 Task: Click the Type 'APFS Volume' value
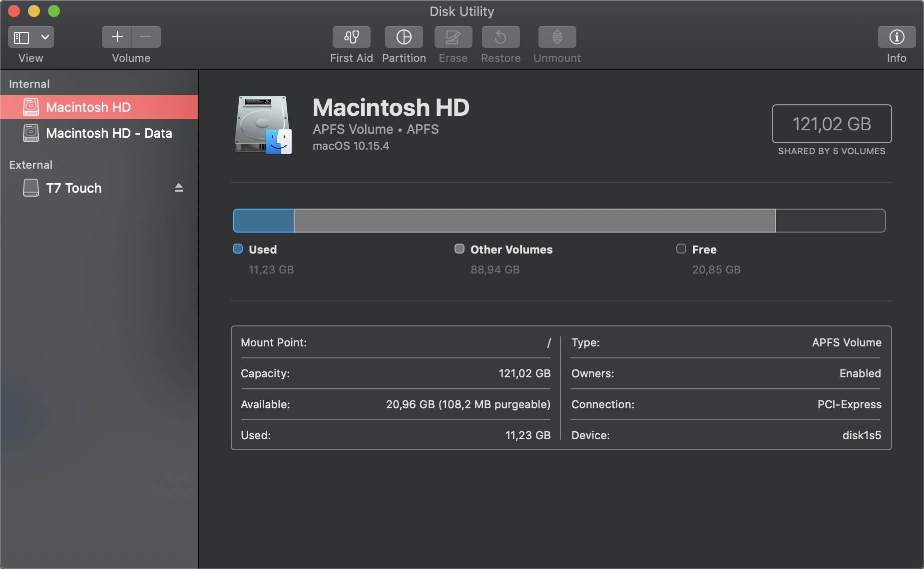(847, 343)
